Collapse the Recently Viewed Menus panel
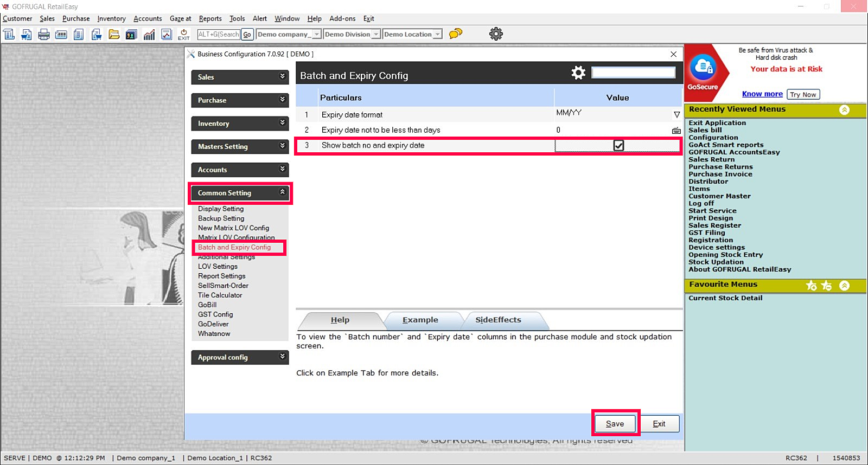The width and height of the screenshot is (868, 465). 844,110
